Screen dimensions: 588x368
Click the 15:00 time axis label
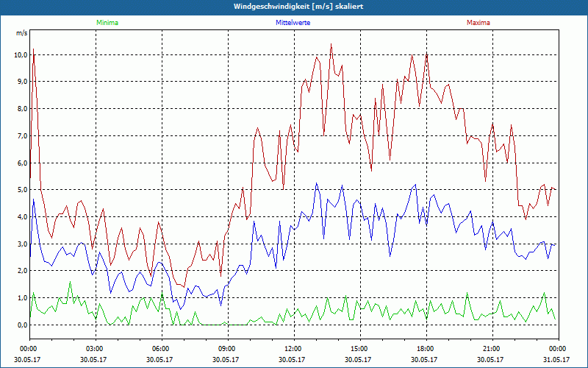[x=360, y=349]
